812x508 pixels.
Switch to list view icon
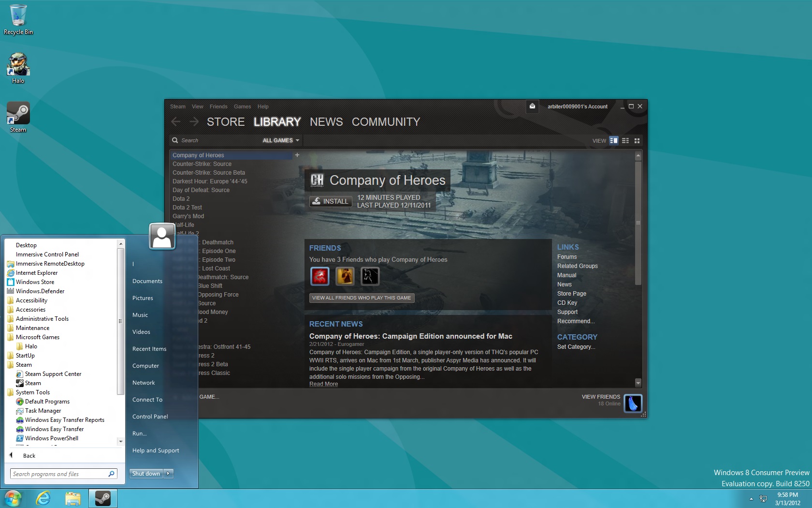tap(625, 140)
